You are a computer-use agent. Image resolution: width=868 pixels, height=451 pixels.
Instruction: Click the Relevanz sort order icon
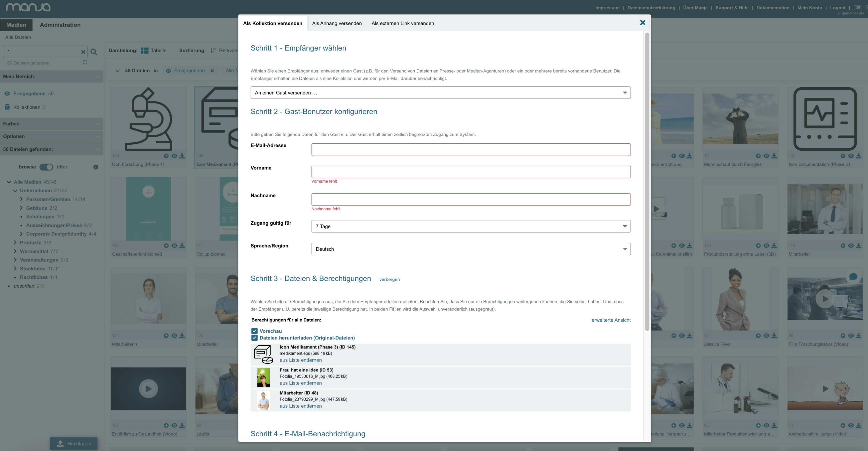click(x=213, y=51)
